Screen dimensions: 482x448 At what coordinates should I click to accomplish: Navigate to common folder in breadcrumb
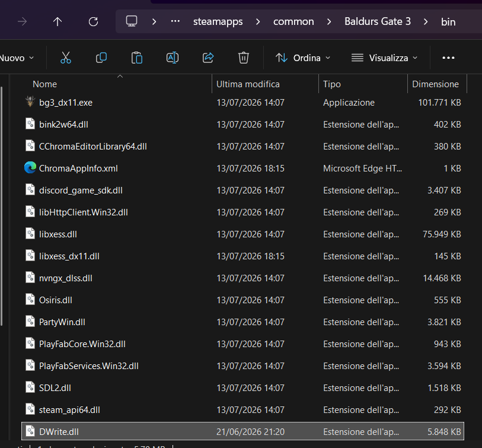pyautogui.click(x=293, y=21)
